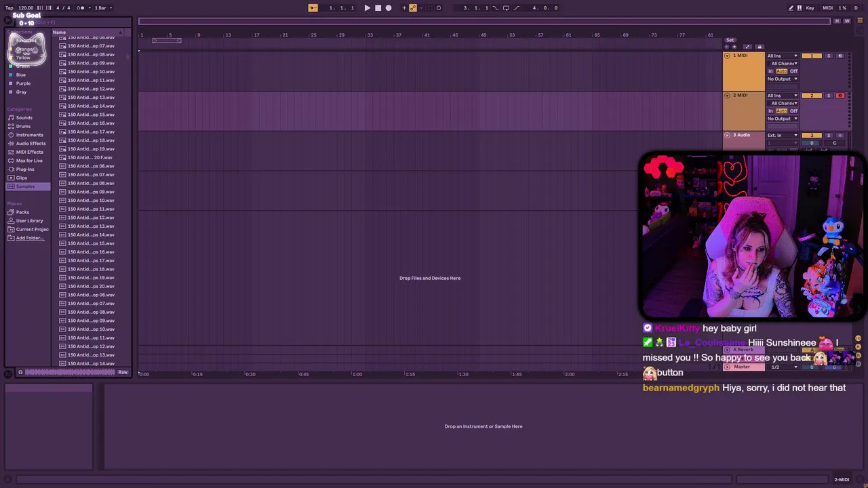Set track 2 MIDI monitor to Off

pyautogui.click(x=793, y=110)
